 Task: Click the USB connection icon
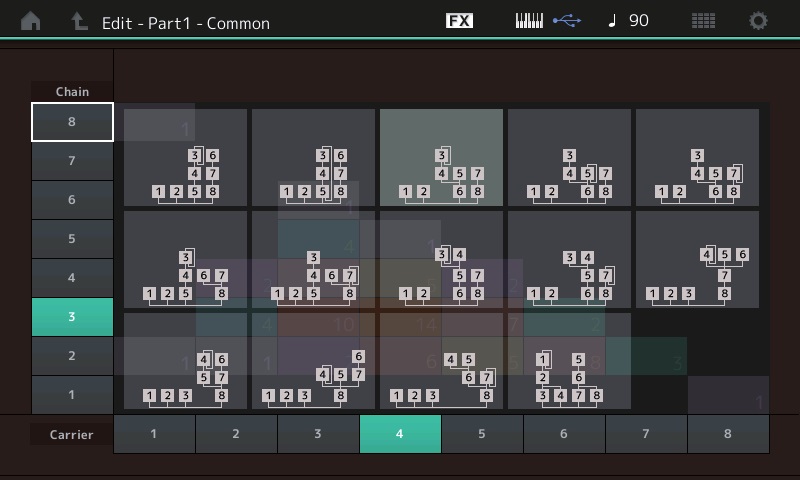tap(566, 21)
